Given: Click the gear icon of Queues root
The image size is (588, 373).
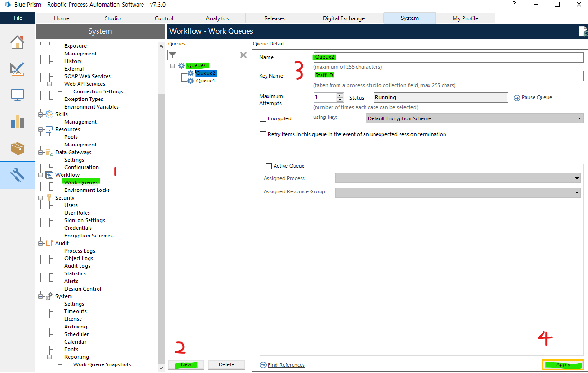Looking at the screenshot, I should click(181, 65).
